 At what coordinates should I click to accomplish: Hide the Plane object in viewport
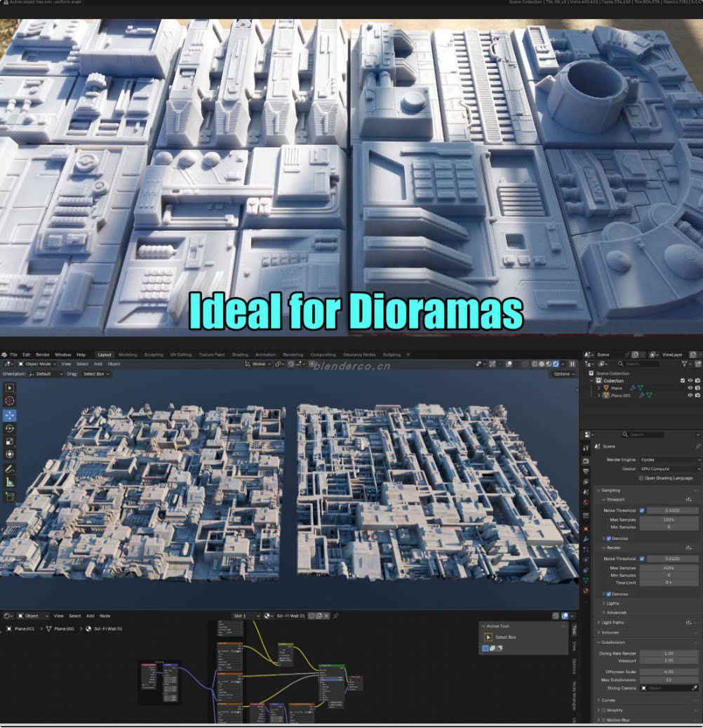(x=690, y=388)
